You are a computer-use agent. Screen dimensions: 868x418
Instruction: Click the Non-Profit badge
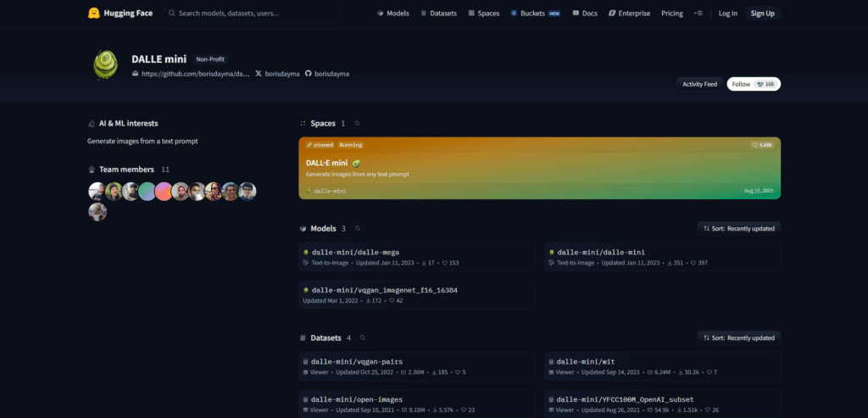click(x=210, y=59)
